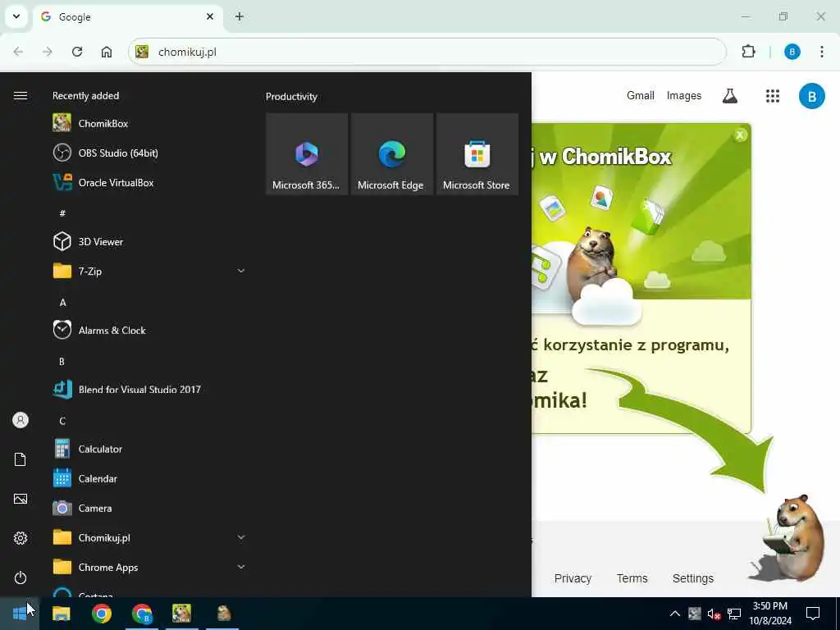Viewport: 840px width, 630px height.
Task: Open Chrome profile B taskbar icon
Action: [x=142, y=613]
